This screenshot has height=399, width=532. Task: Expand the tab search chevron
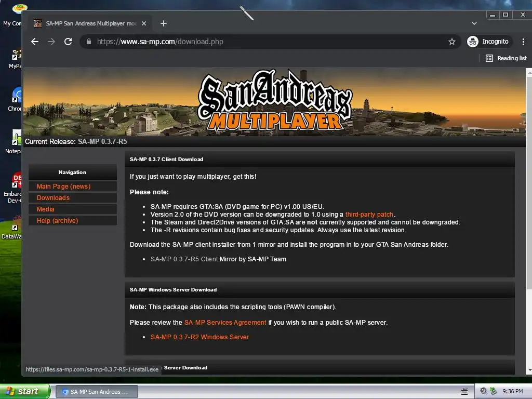(x=474, y=23)
